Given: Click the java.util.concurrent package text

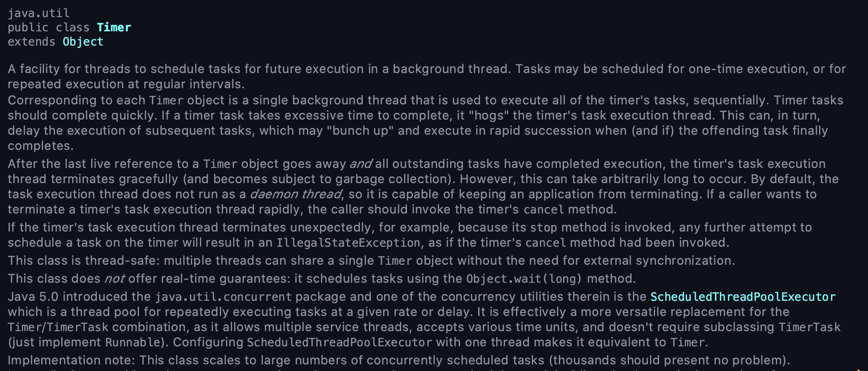Looking at the screenshot, I should click(223, 297).
